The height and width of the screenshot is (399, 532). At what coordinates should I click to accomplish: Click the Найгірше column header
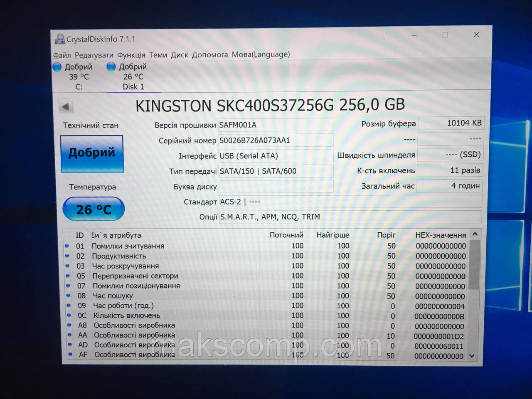pyautogui.click(x=332, y=235)
